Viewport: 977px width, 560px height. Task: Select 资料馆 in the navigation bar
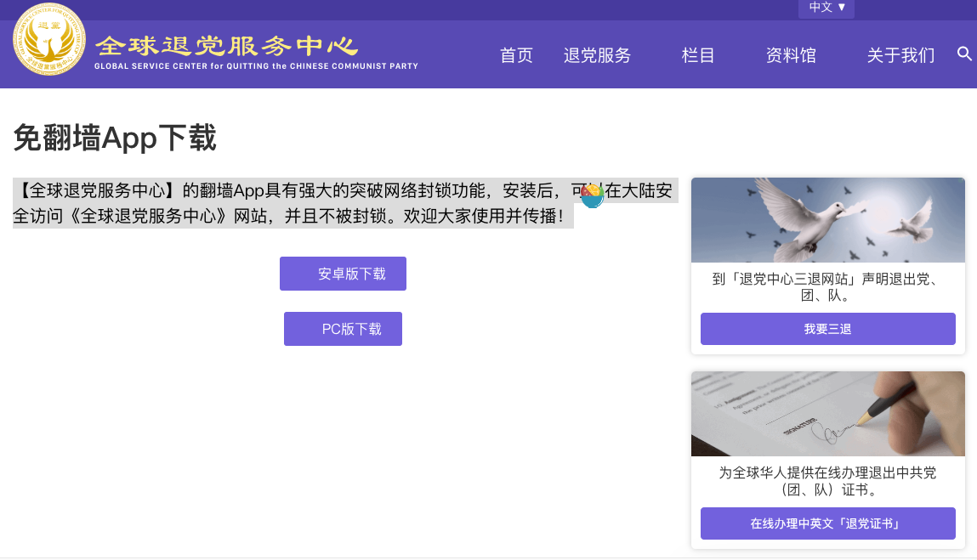791,56
